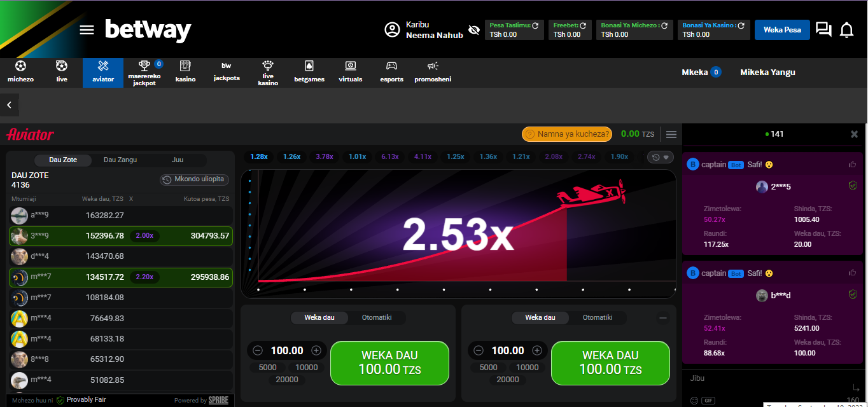Choose 5000 quick amount in right panel
Screen dimensions: 868x407
489,367
